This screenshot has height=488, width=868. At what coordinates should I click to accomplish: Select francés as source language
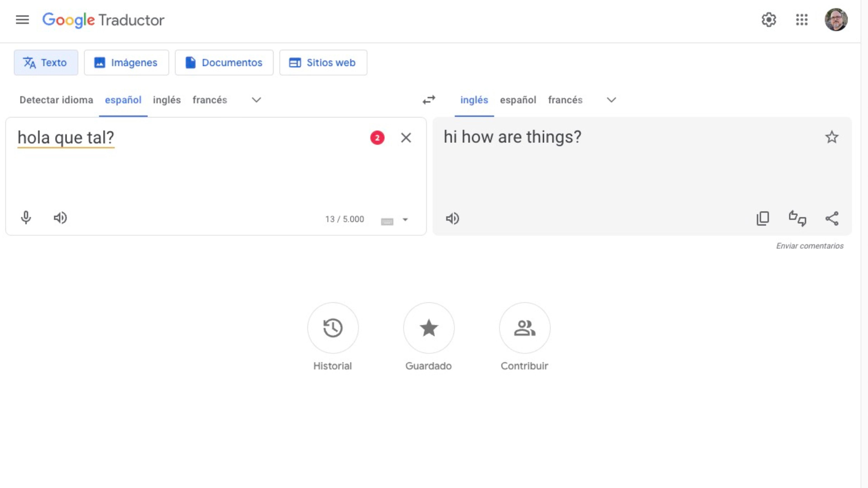tap(210, 100)
